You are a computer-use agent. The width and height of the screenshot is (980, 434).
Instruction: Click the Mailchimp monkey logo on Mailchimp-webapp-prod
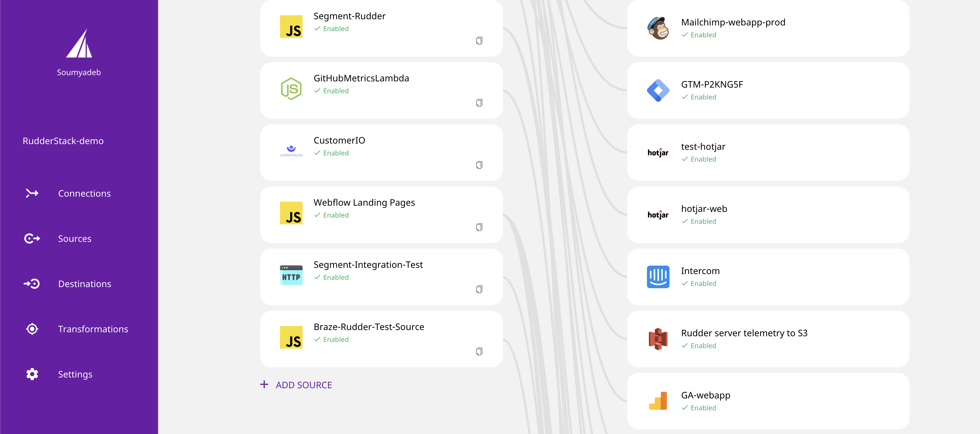pos(658,28)
